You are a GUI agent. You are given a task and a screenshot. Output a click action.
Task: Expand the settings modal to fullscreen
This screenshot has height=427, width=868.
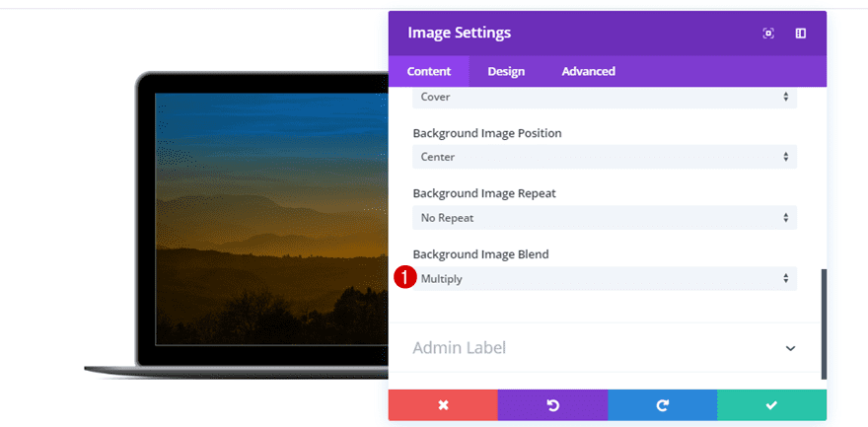coord(768,34)
